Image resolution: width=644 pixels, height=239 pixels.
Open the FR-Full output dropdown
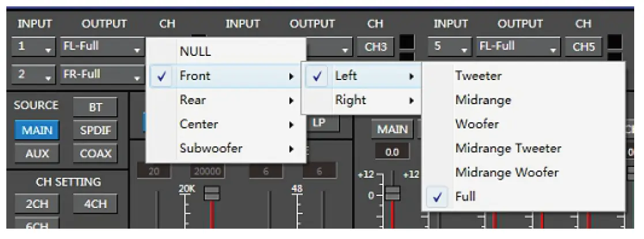click(101, 75)
